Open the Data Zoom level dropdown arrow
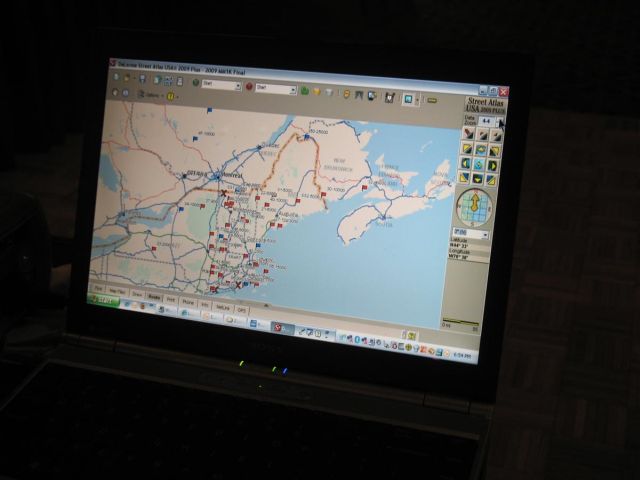This screenshot has height=480, width=640. pyautogui.click(x=500, y=122)
